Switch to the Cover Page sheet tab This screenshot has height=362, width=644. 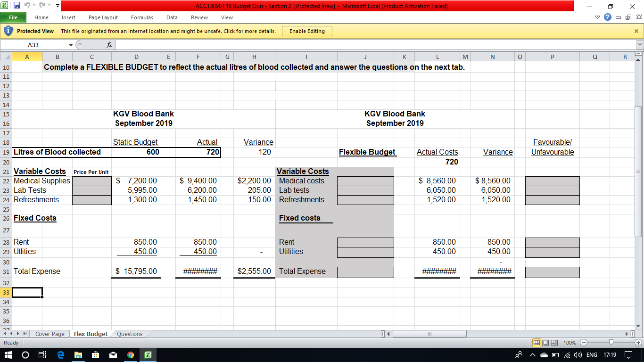(50, 334)
